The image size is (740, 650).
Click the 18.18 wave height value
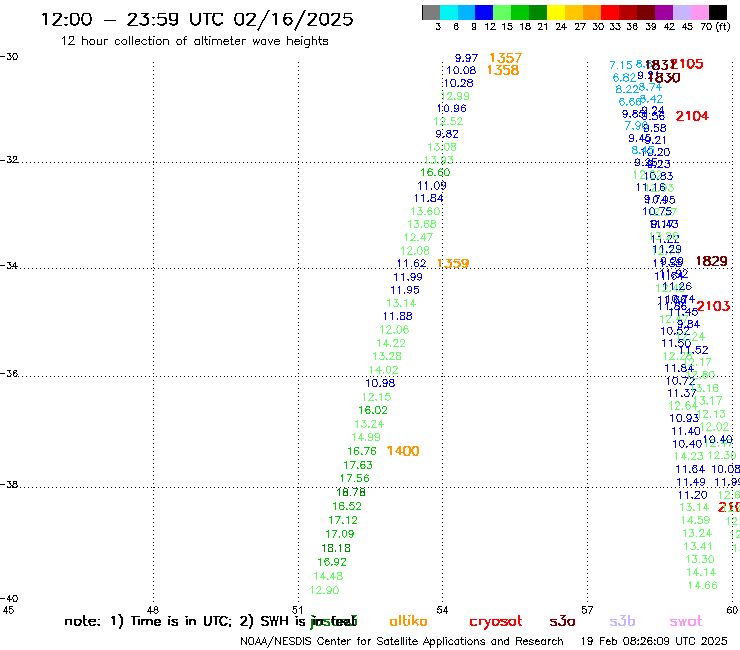coord(336,549)
